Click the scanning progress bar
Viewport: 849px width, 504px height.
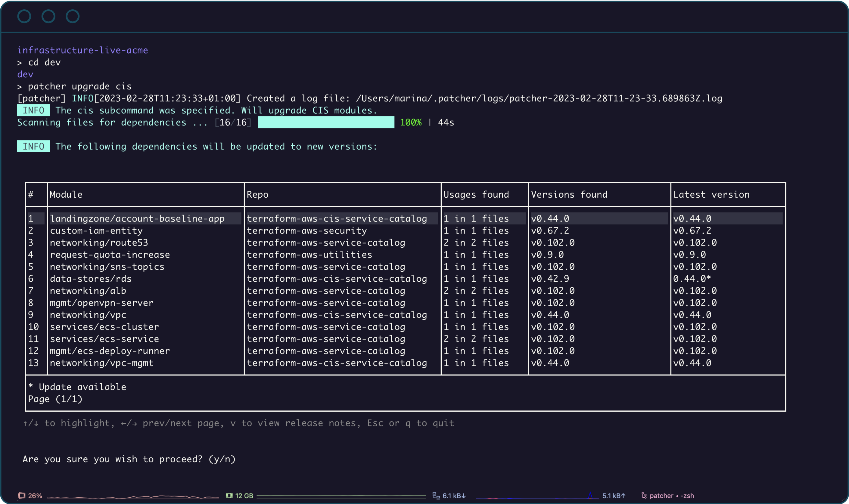tap(326, 122)
